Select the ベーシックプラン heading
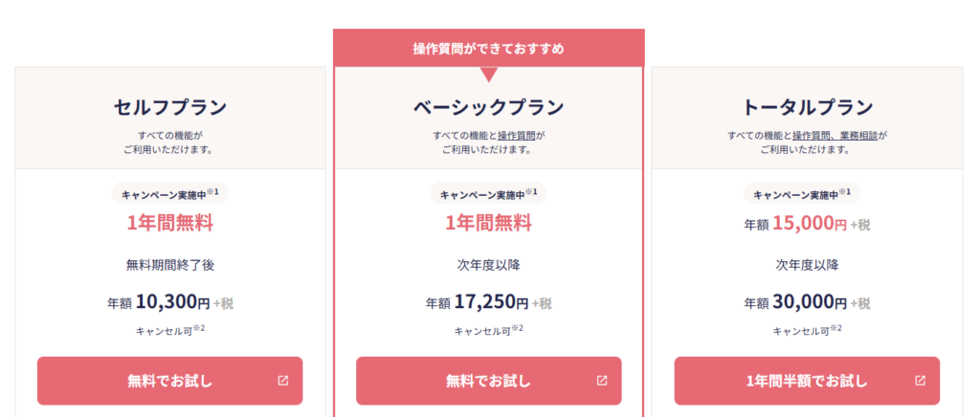Screen dimensions: 980x417 click(489, 108)
